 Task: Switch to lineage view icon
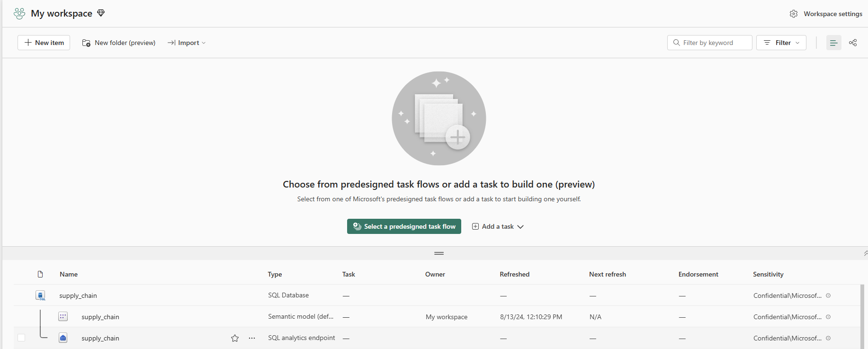pyautogui.click(x=853, y=43)
